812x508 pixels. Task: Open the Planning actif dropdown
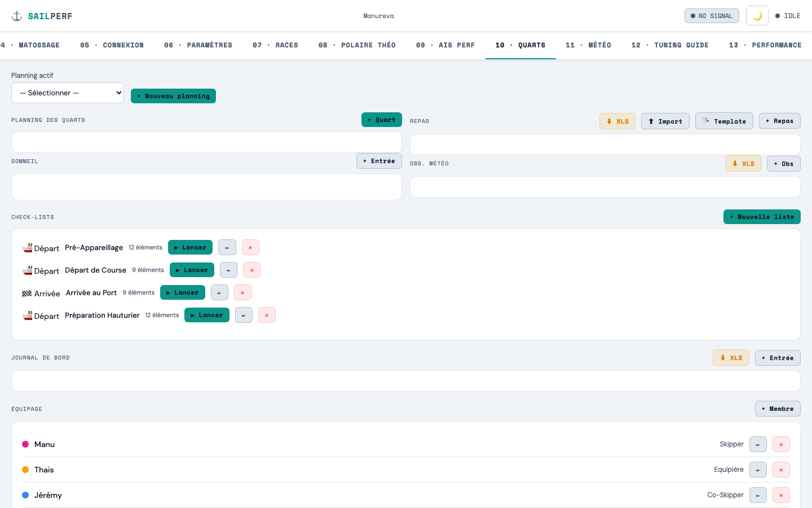(68, 93)
